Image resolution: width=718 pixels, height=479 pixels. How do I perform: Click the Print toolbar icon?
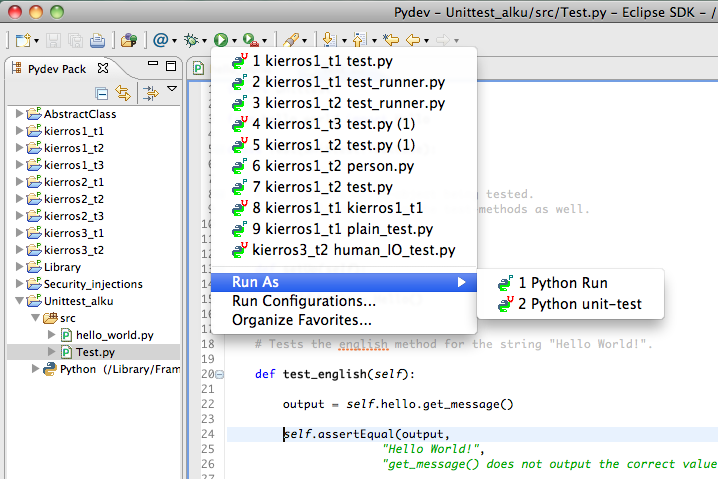[97, 41]
